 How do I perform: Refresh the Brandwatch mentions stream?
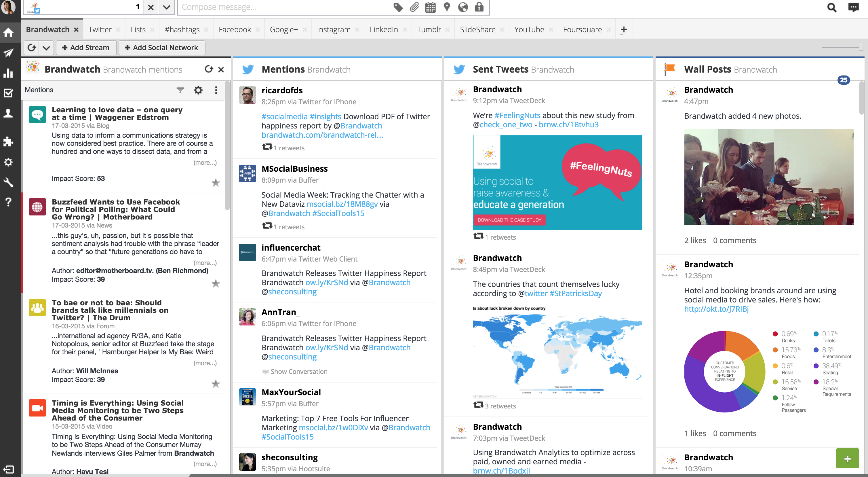coord(209,69)
